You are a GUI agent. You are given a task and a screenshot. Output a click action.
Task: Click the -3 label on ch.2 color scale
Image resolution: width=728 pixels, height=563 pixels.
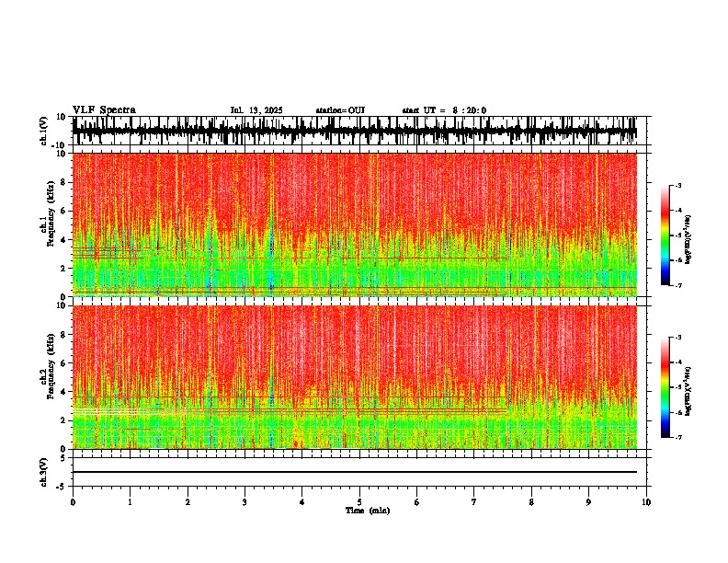pos(678,338)
